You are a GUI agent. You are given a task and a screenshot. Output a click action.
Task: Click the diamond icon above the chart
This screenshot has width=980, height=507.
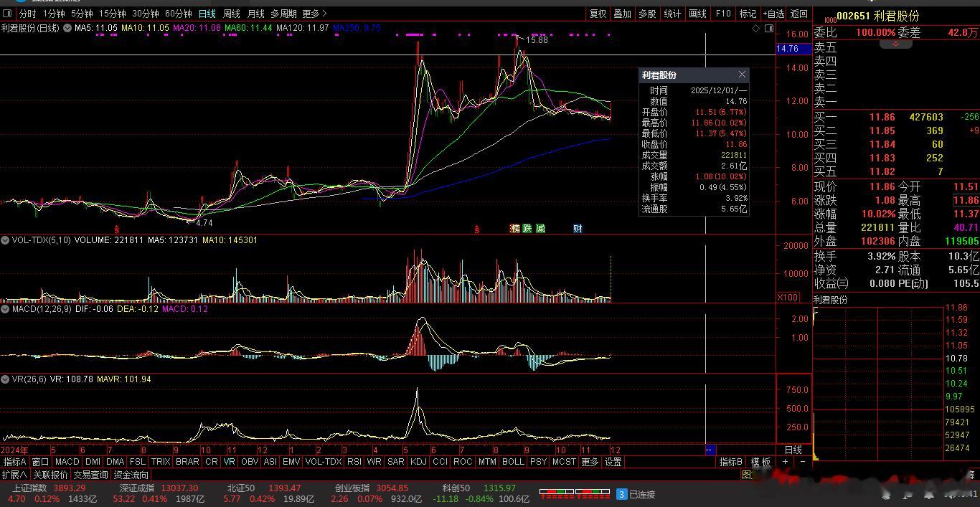[x=756, y=28]
